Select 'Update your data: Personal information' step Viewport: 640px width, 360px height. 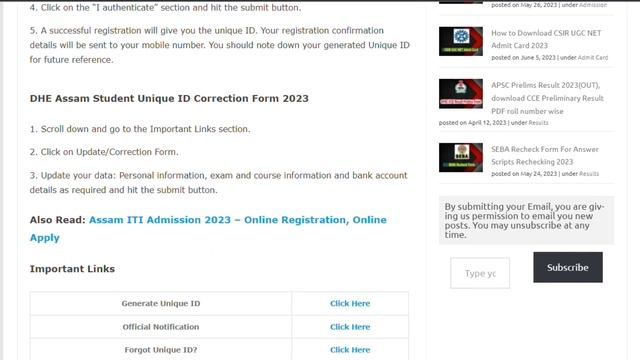coord(219,182)
